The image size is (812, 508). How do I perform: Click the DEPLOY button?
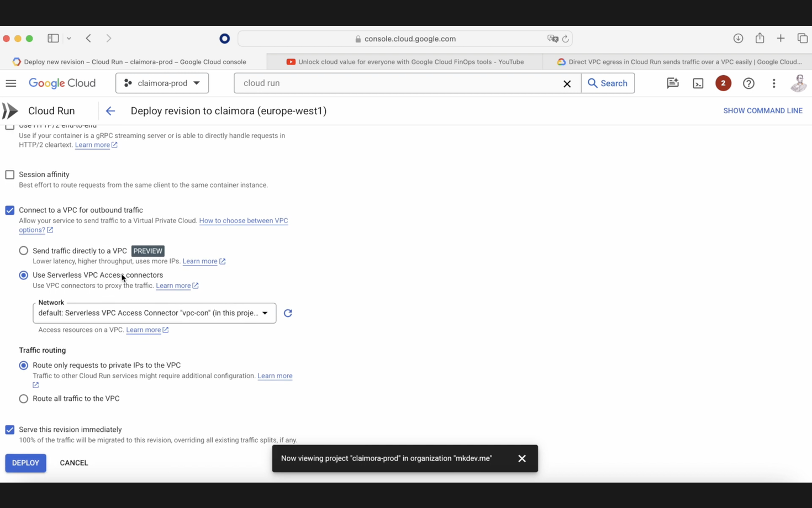click(x=25, y=463)
